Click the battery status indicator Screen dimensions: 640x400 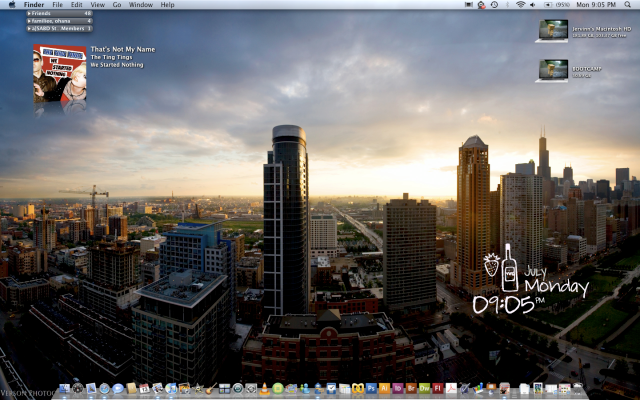tap(550, 5)
